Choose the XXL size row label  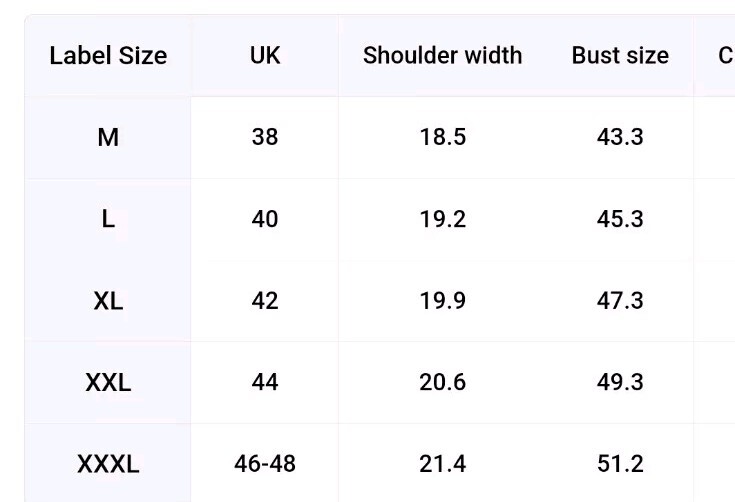click(x=108, y=382)
